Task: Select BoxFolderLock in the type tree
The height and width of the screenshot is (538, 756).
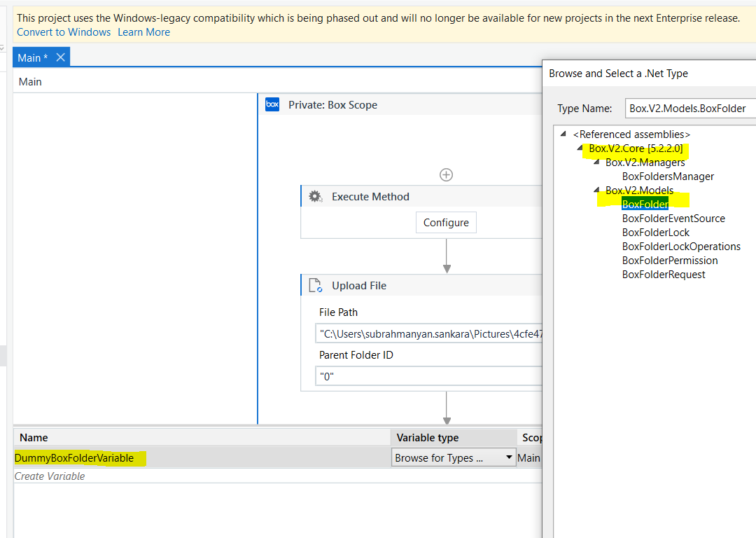Action: pos(656,233)
